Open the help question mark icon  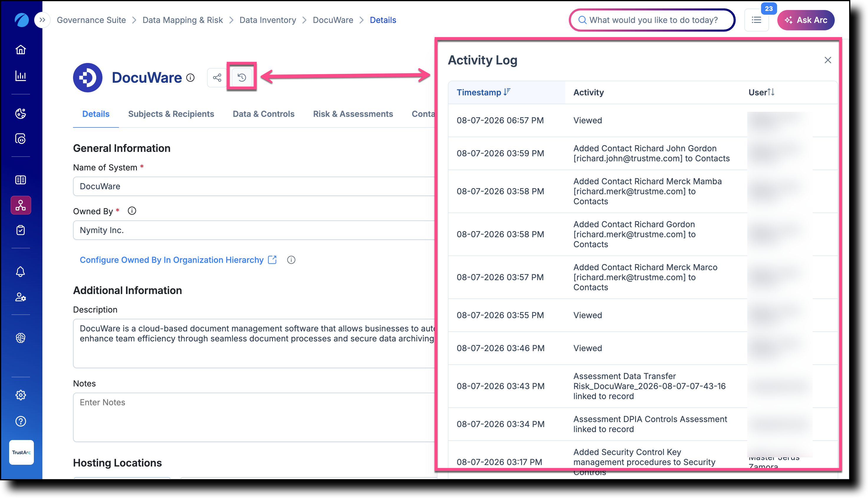click(21, 421)
